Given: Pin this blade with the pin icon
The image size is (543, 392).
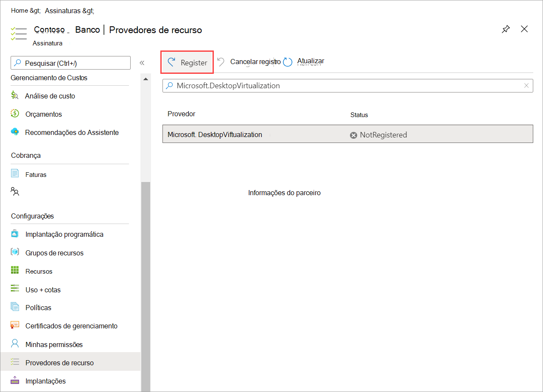Looking at the screenshot, I should coord(506,29).
